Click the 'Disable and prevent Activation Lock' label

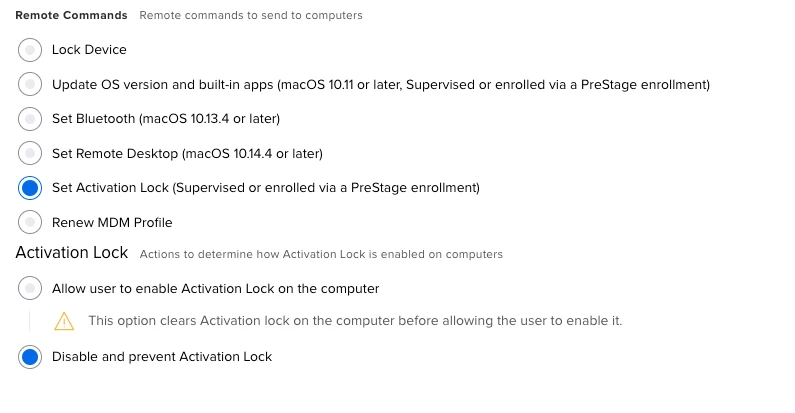(x=162, y=357)
